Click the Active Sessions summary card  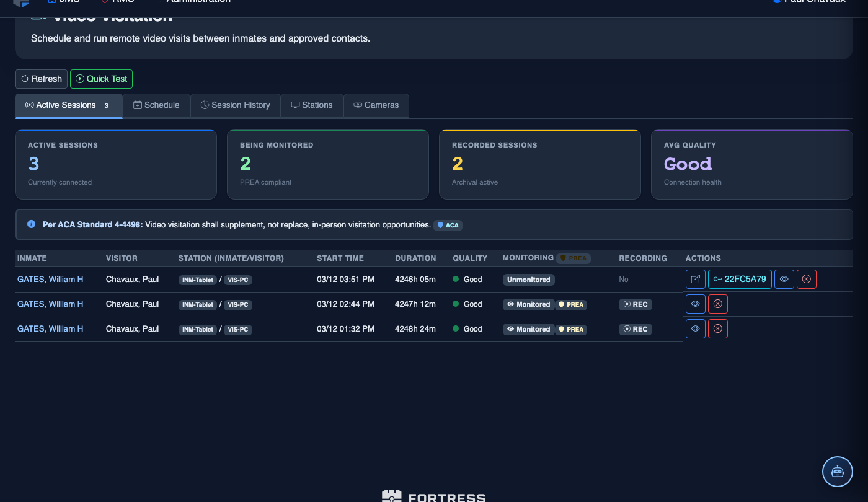(x=116, y=164)
